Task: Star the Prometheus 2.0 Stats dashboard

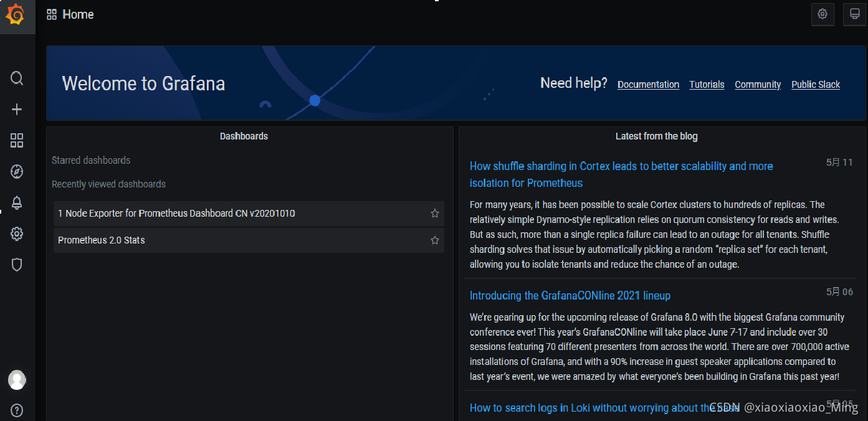Action: (x=435, y=240)
